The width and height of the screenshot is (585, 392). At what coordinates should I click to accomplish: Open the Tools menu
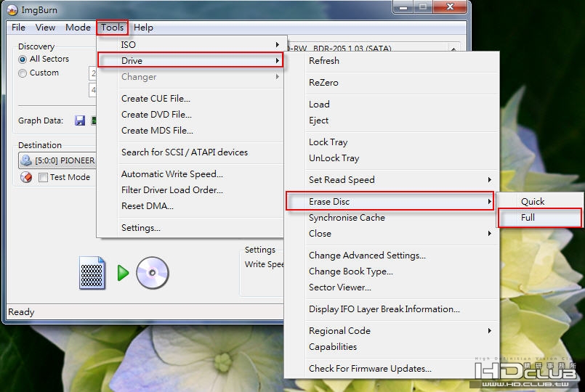click(x=113, y=28)
